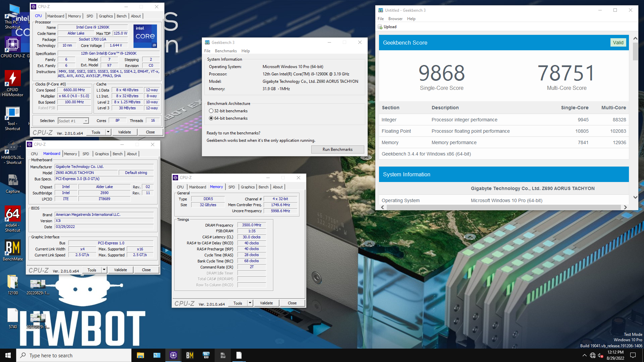Viewport: 644px width, 362px height.
Task: Click the Type here to search box
Action: [x=74, y=355]
